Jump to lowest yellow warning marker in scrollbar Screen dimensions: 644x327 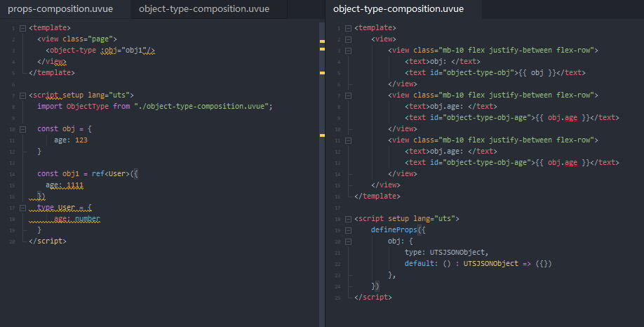[323, 135]
